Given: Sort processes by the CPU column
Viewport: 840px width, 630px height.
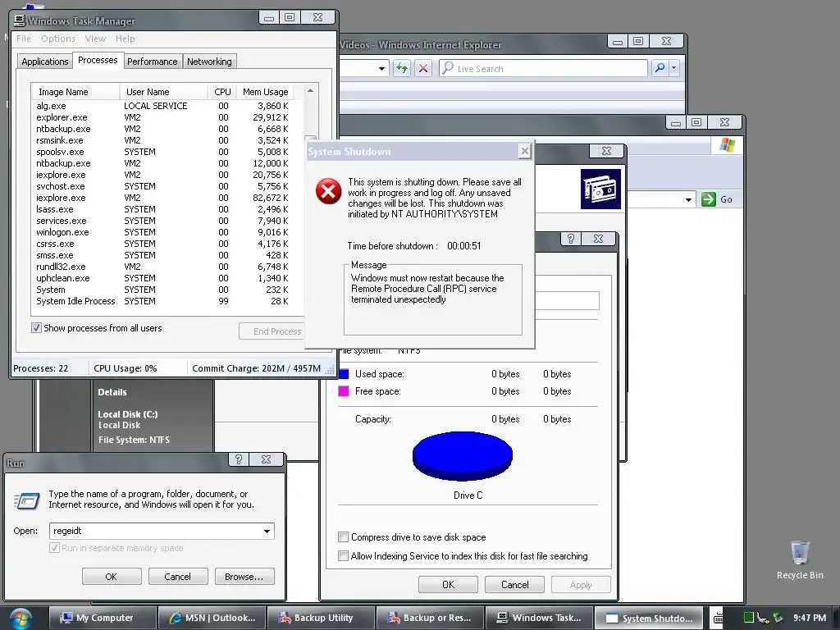Looking at the screenshot, I should (x=221, y=92).
